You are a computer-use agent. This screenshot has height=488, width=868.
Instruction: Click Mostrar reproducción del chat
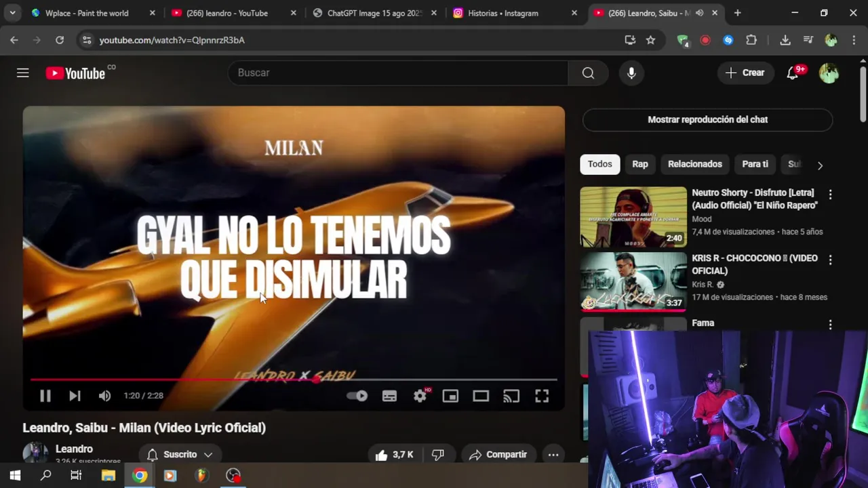coord(707,119)
